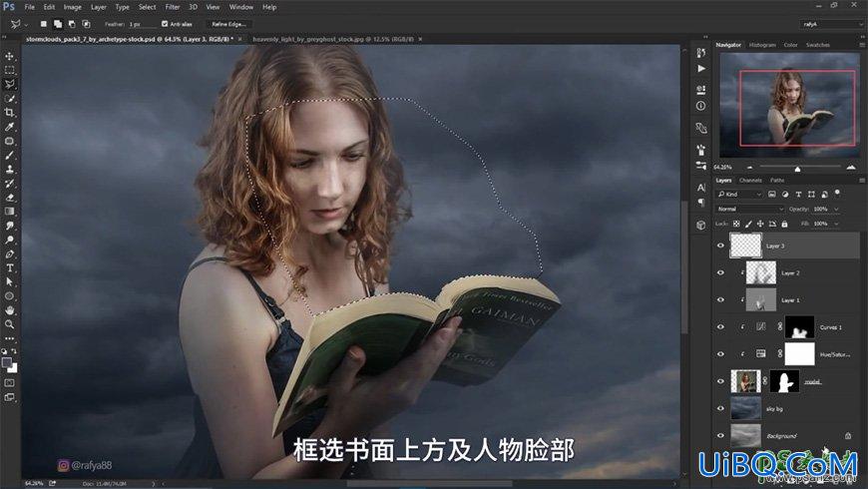Switch to the Channels tab
This screenshot has height=489, width=868.
pos(750,180)
